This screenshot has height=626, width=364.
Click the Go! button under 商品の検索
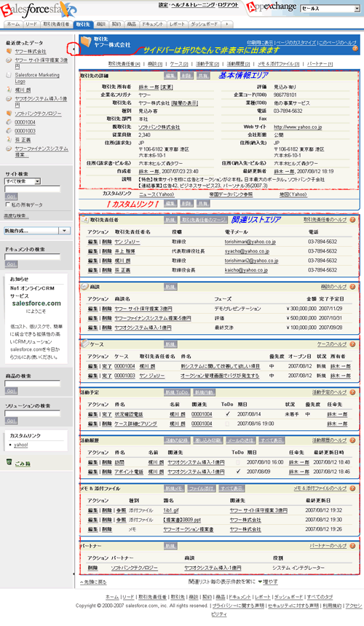pos(11,391)
